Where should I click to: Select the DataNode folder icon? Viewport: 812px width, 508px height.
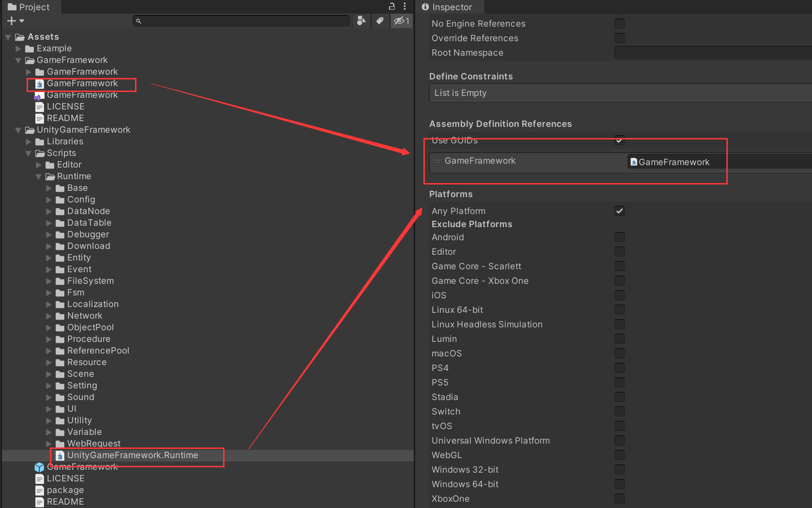pyautogui.click(x=60, y=212)
